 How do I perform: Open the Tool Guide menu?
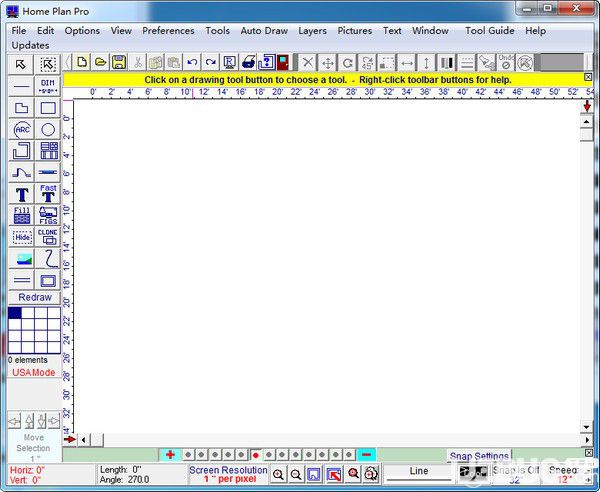coord(489,31)
